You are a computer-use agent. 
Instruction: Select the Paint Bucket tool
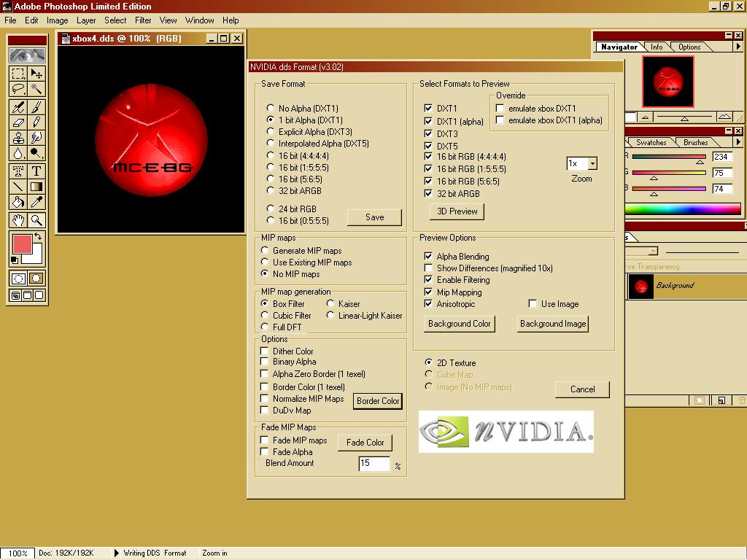18,203
